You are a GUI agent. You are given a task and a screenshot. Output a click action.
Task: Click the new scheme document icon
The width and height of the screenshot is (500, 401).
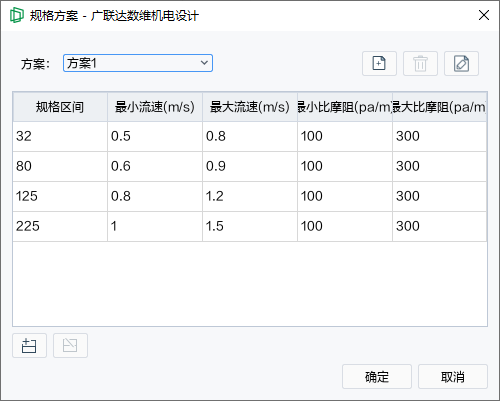pyautogui.click(x=379, y=63)
